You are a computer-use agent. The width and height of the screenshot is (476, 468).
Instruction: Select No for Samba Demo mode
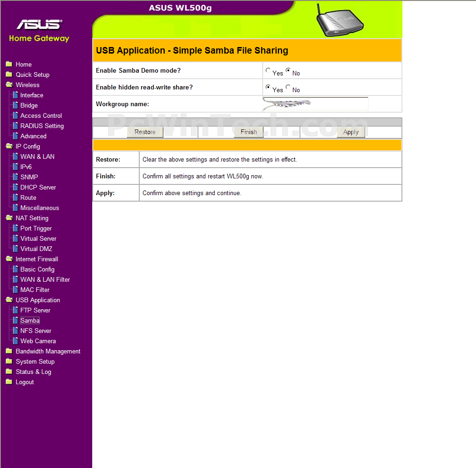(288, 70)
